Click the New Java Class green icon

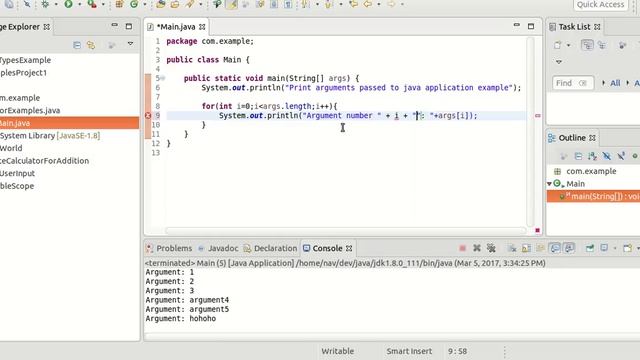(x=134, y=4)
